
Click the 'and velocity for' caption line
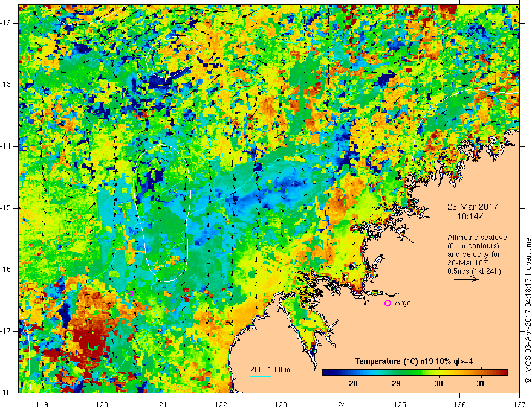[473, 254]
